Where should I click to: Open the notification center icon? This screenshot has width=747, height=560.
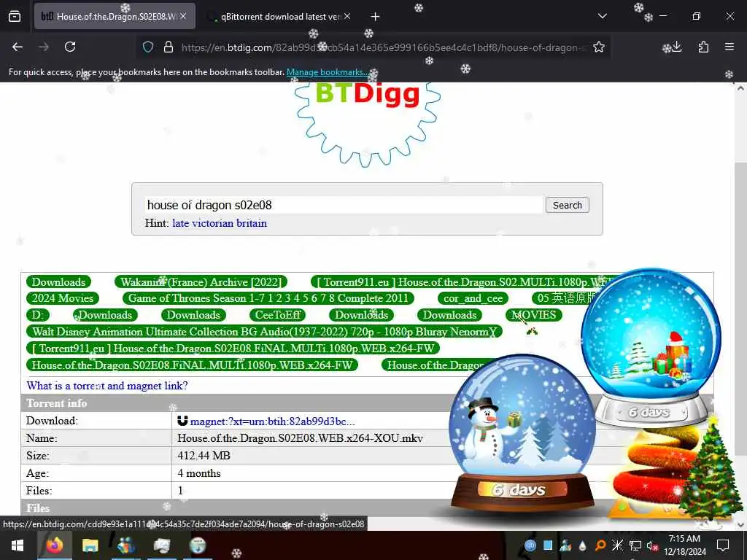pos(723,545)
